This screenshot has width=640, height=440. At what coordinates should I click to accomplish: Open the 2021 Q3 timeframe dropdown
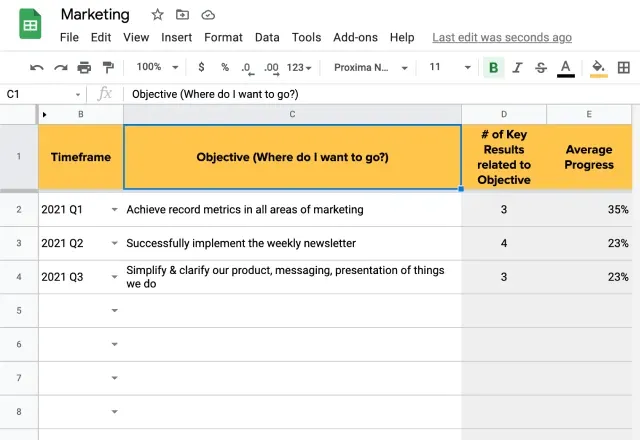[x=114, y=277]
